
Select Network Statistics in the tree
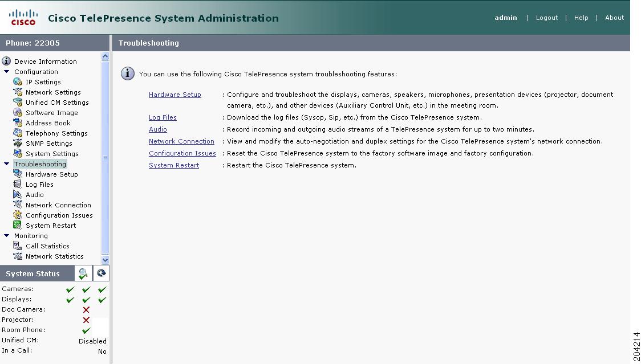pyautogui.click(x=54, y=256)
